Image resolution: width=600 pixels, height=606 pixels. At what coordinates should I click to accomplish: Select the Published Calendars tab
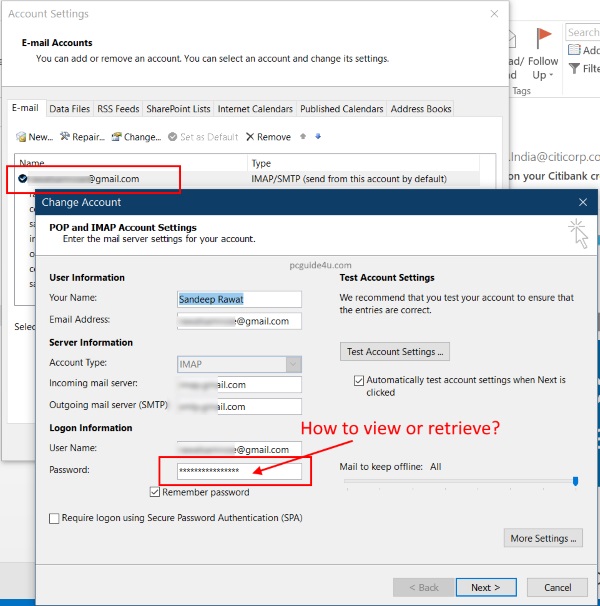coord(342,109)
